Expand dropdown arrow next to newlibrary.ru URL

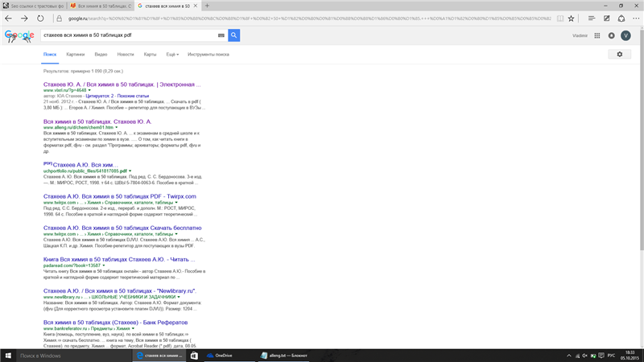click(179, 297)
